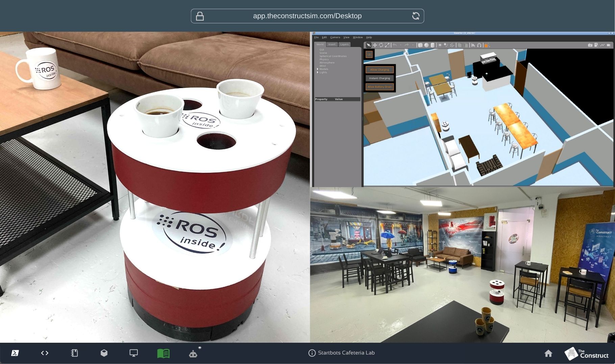Open the Help menu in Gazebo
This screenshot has height=364, width=615.
click(x=369, y=37)
